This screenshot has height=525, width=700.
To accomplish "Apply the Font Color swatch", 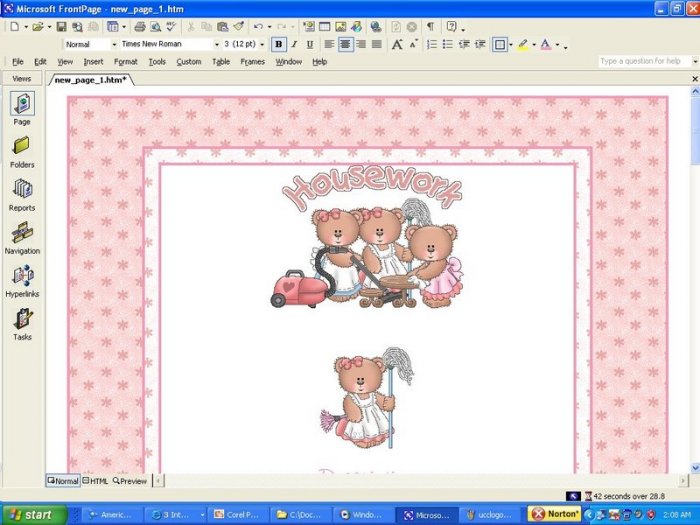I will coord(546,44).
